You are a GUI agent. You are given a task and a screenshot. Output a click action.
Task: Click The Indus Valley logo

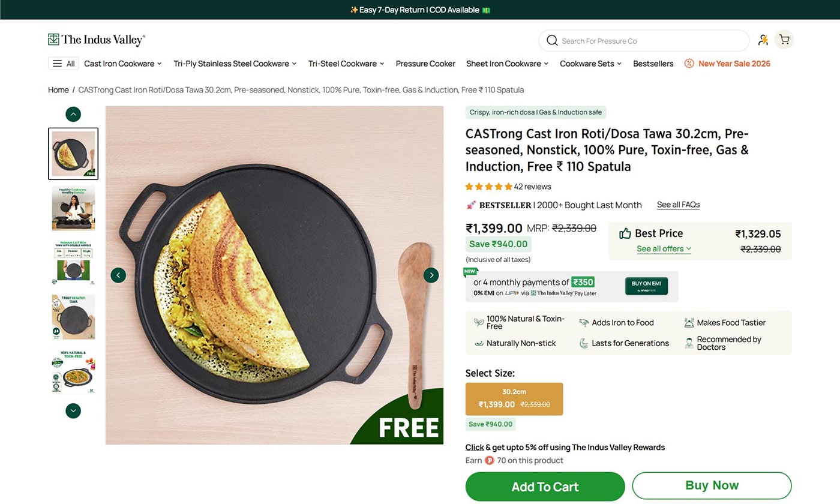click(x=97, y=40)
